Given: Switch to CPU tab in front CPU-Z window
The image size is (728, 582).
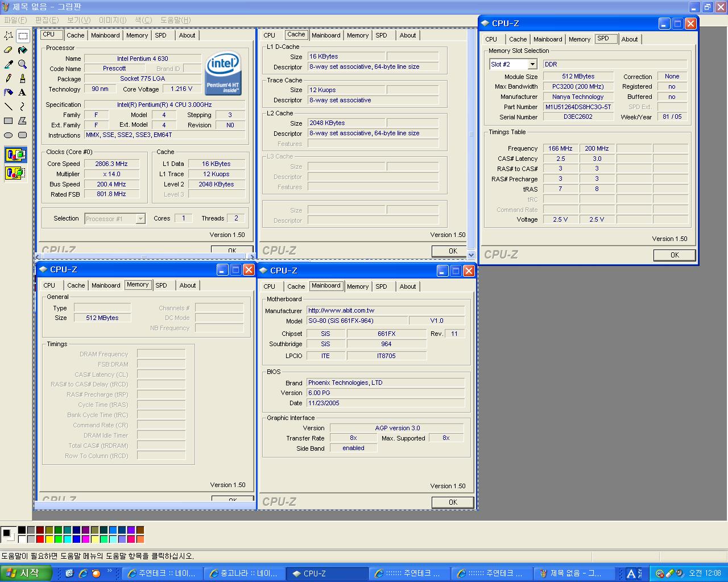Looking at the screenshot, I should pyautogui.click(x=491, y=39).
